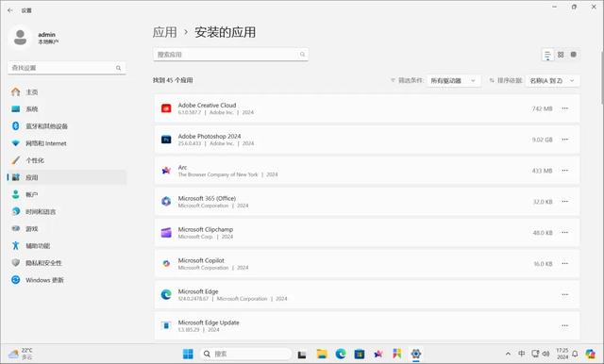Image resolution: width=604 pixels, height=364 pixels.
Task: Click the 742 MB size value
Action: pos(543,108)
